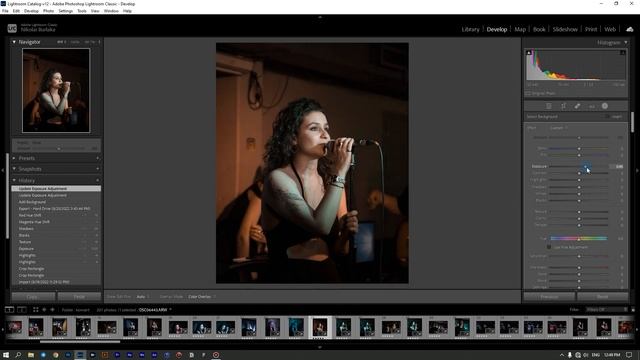This screenshot has width=640, height=360.
Task: Click the Copy settings button
Action: point(33,297)
